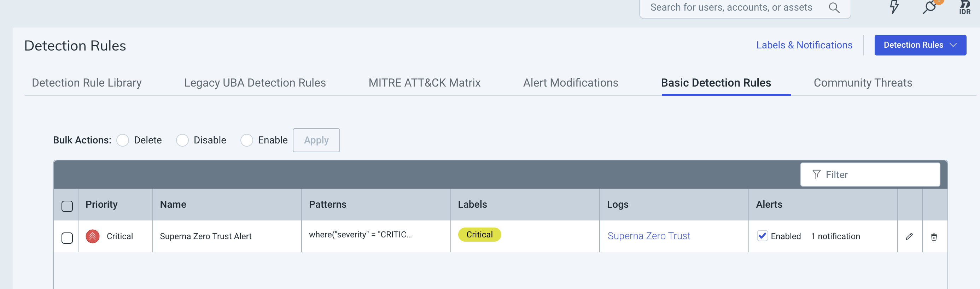Click the red Critical priority icon

coord(92,236)
